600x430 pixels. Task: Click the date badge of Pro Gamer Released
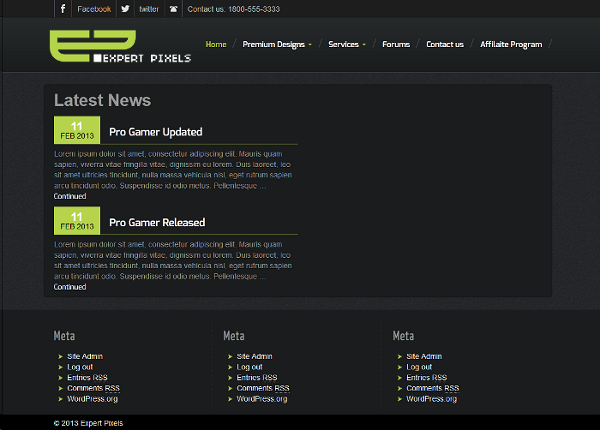point(77,221)
